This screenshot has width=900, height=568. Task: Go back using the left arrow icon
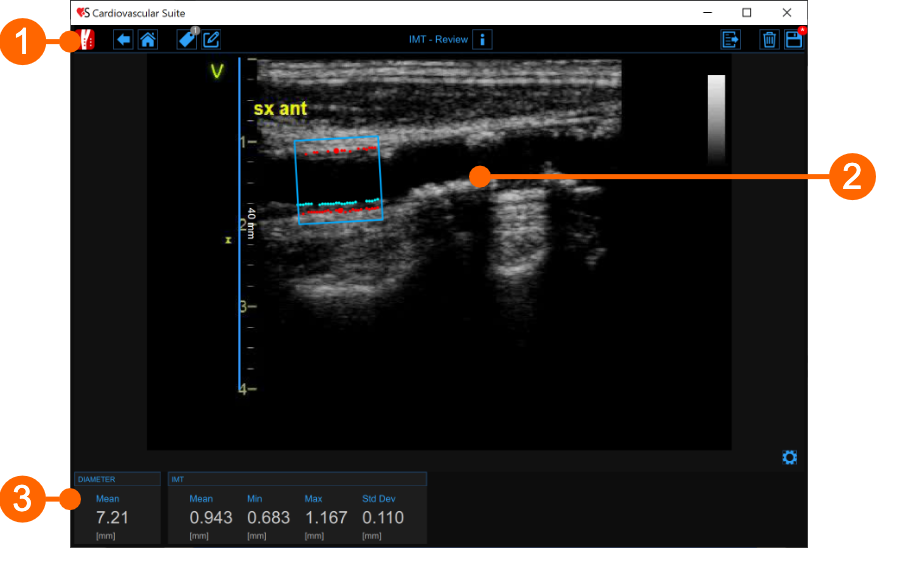[x=123, y=40]
